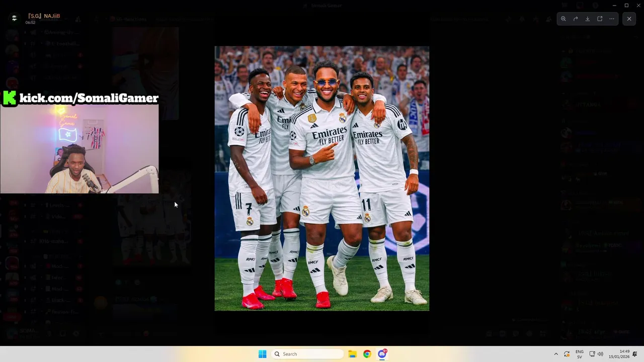Open the Windows Start menu
Screen dimensions: 644x362
(x=262, y=354)
